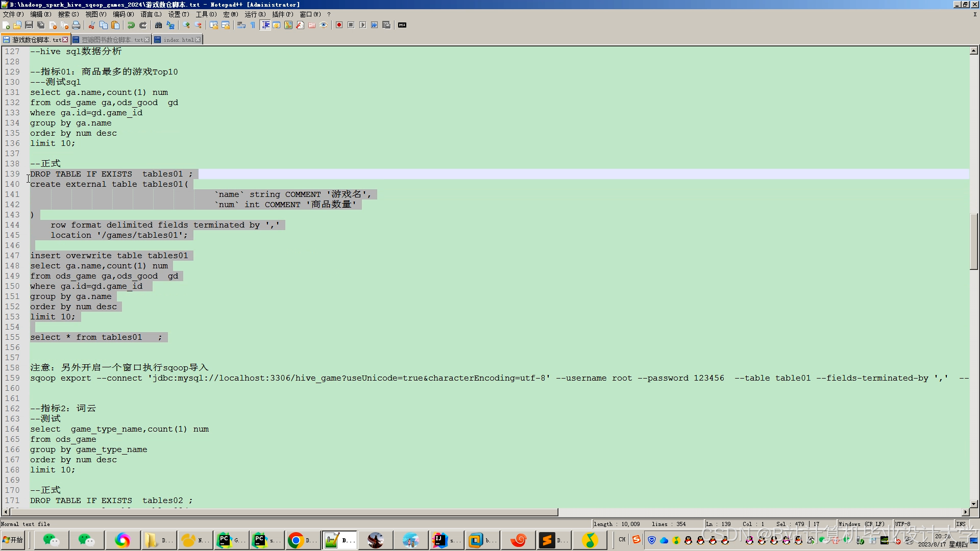
Task: Click the Undo toolbar icon
Action: [131, 25]
